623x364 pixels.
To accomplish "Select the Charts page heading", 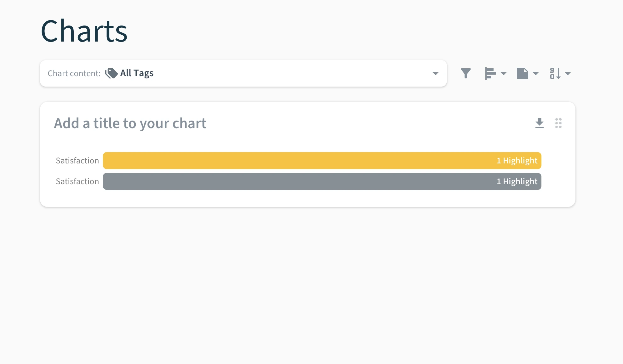I will pos(84,31).
